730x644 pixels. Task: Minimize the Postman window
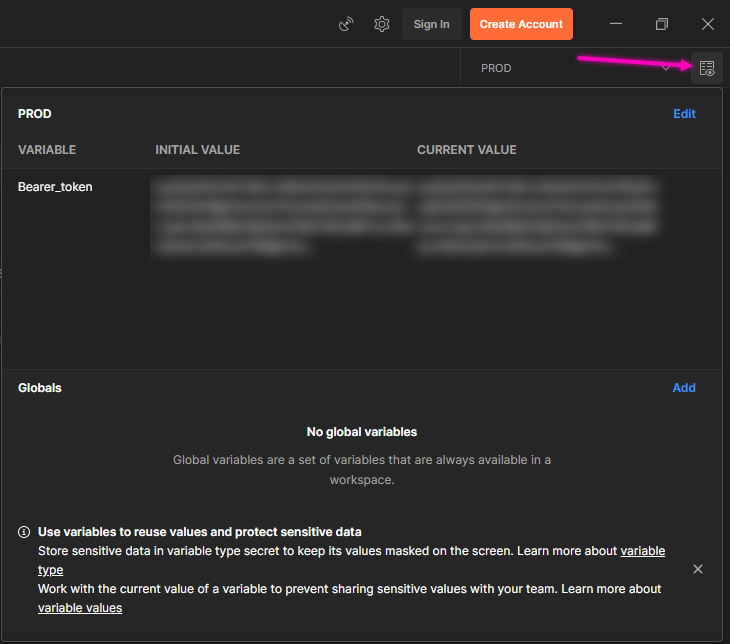(x=616, y=24)
